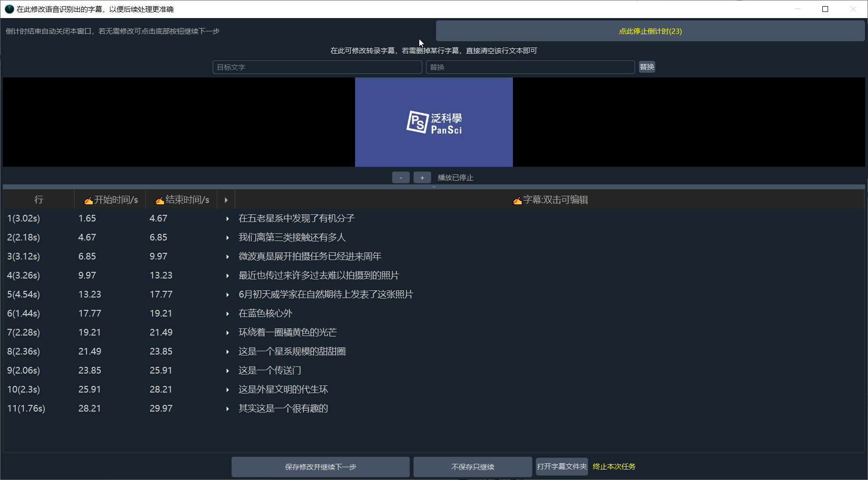Select subtitle text 在蓝色核心外
The width and height of the screenshot is (868, 480).
coord(265,314)
